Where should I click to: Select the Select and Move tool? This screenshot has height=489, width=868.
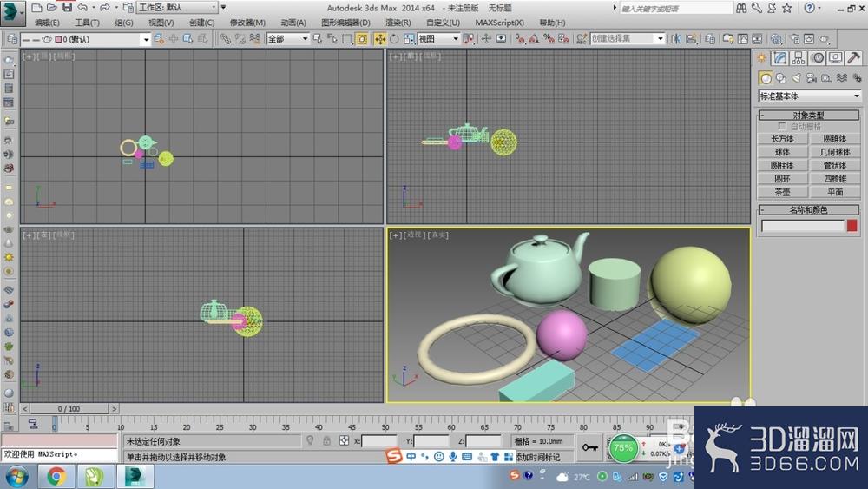click(380, 39)
